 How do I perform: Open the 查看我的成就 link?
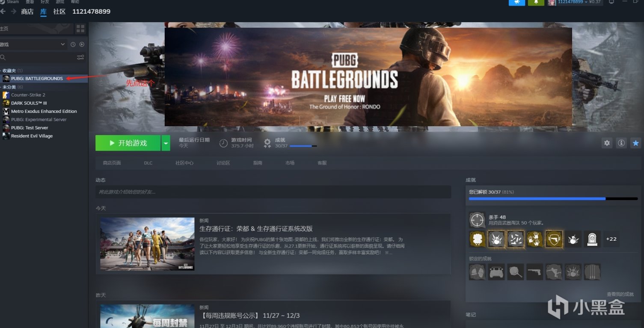[620, 294]
